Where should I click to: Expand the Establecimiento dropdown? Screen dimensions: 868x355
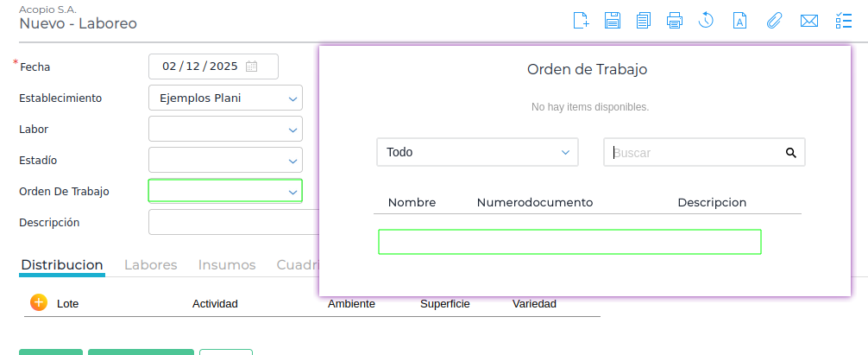(x=292, y=98)
